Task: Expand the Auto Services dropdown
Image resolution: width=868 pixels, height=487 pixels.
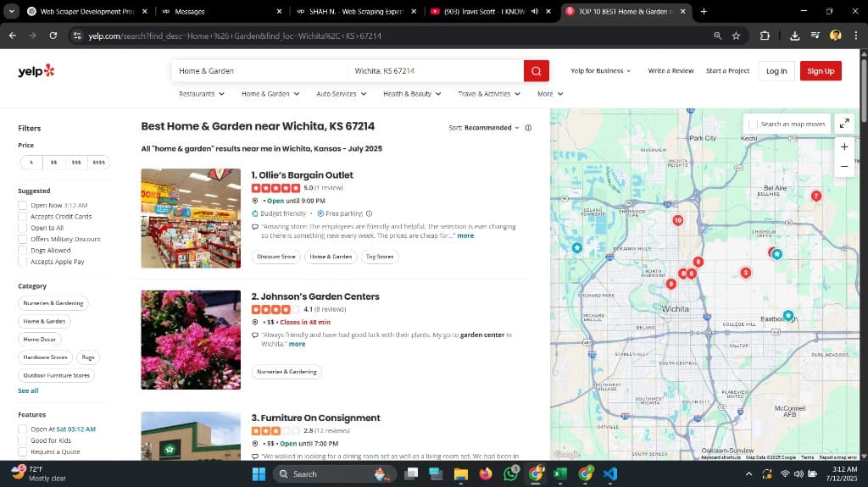Action: pos(342,94)
